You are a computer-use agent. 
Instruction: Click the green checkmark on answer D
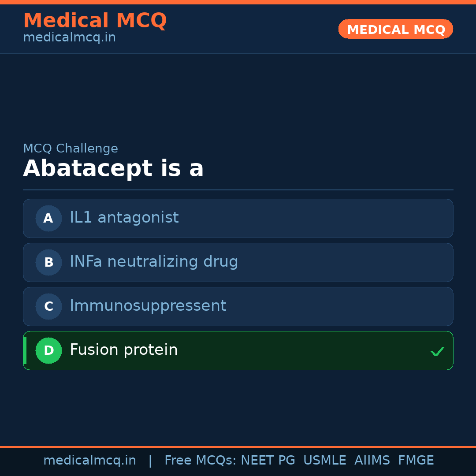click(x=438, y=351)
